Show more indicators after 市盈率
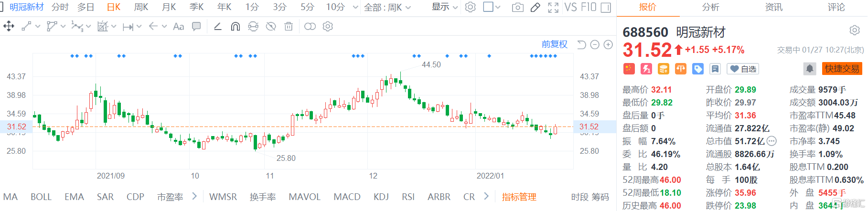 [x=194, y=196]
